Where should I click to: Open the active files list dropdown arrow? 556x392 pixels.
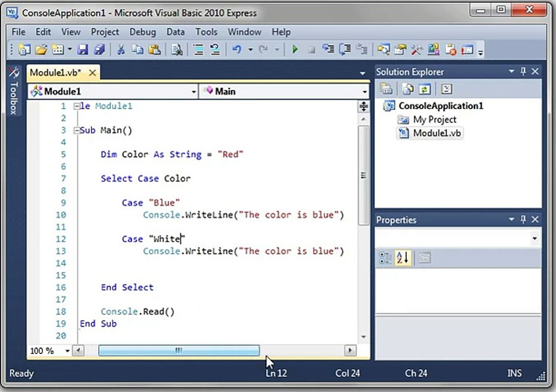[362, 73]
